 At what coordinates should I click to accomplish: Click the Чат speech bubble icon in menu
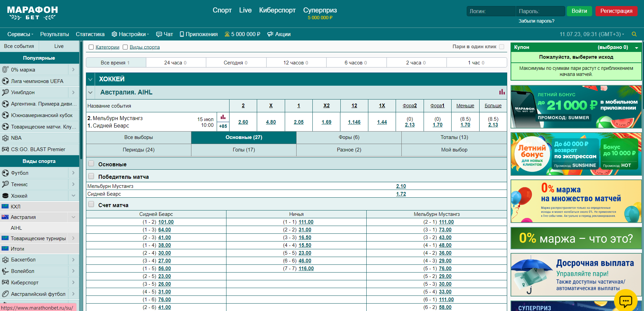[159, 34]
